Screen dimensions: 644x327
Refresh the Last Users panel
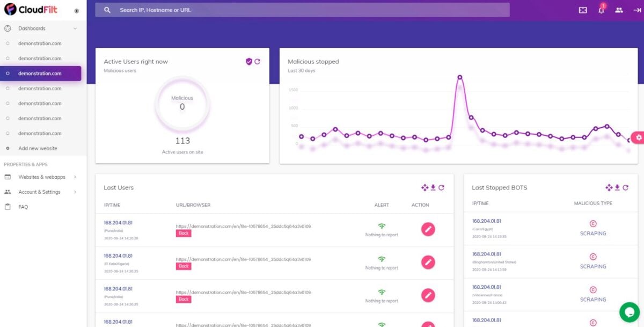point(441,187)
